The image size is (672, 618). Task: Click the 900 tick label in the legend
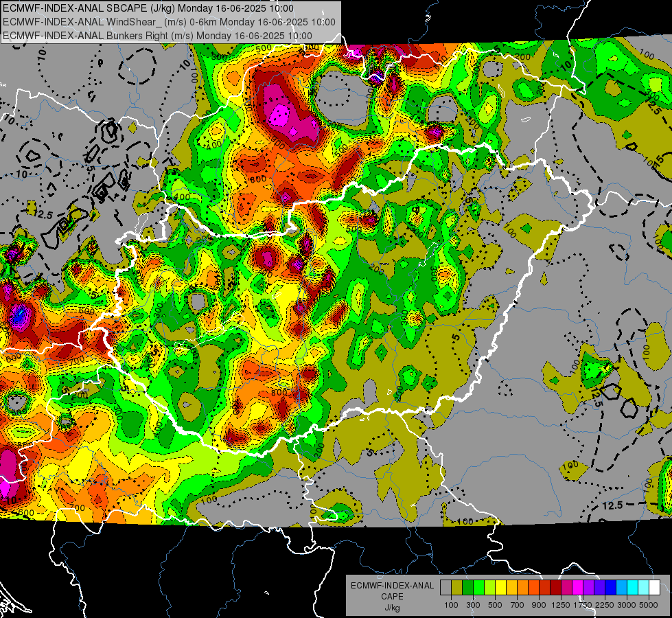click(539, 605)
